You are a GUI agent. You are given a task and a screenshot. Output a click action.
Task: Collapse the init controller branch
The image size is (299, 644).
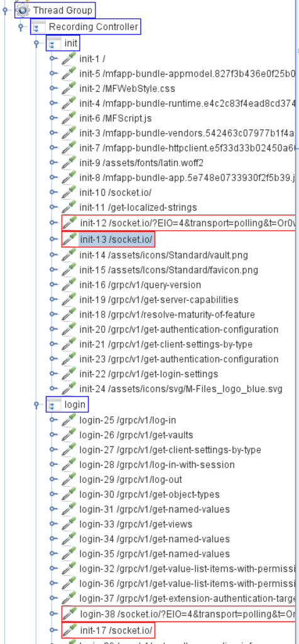point(36,43)
